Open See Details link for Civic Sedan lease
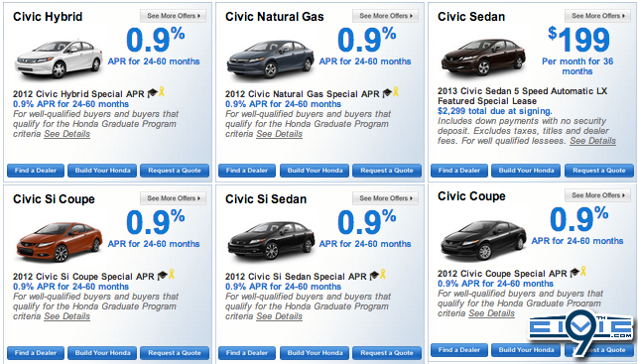 pos(592,141)
